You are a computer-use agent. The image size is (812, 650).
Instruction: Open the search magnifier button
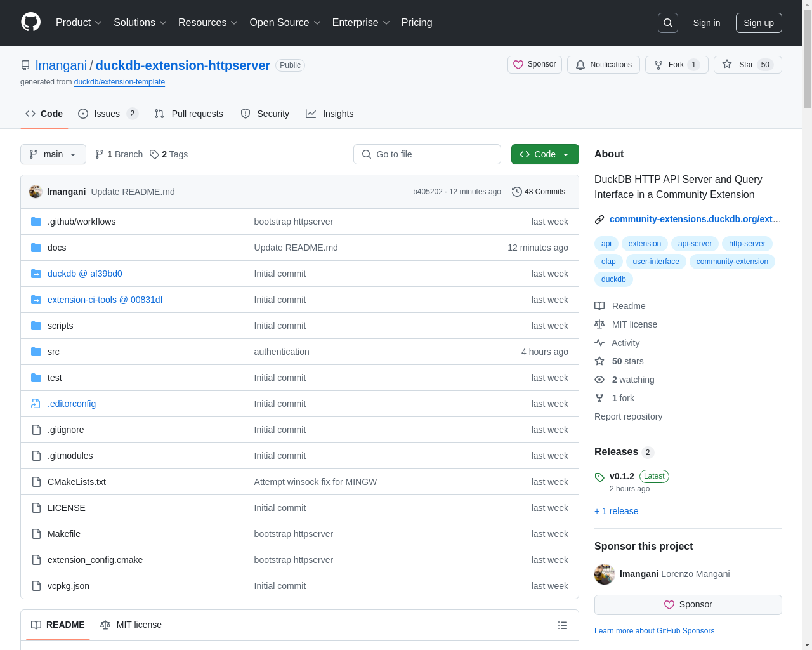tap(668, 23)
